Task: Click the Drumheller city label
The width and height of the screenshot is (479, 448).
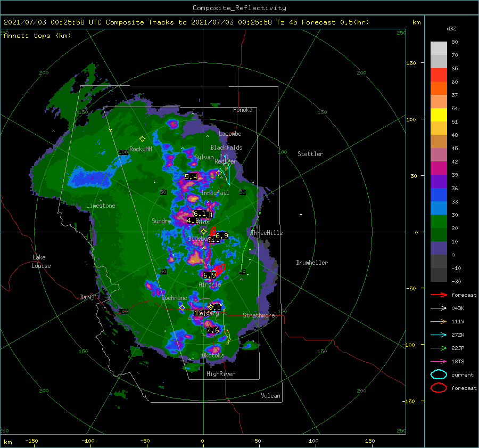Action: pyautogui.click(x=312, y=263)
